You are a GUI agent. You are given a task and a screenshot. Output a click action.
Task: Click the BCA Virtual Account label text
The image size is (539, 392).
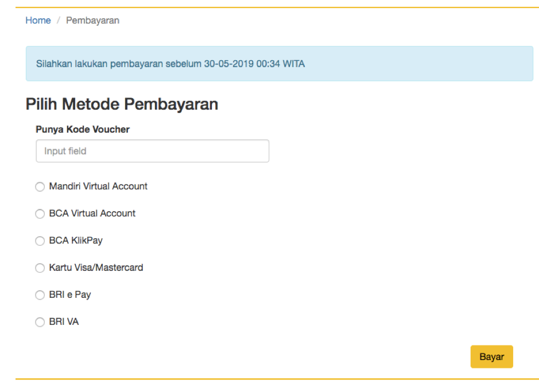point(92,214)
